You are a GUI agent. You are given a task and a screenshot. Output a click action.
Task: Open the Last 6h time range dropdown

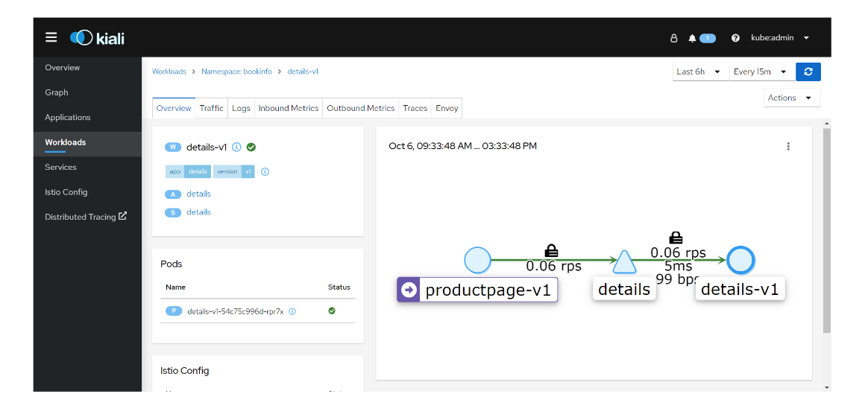pyautogui.click(x=701, y=72)
